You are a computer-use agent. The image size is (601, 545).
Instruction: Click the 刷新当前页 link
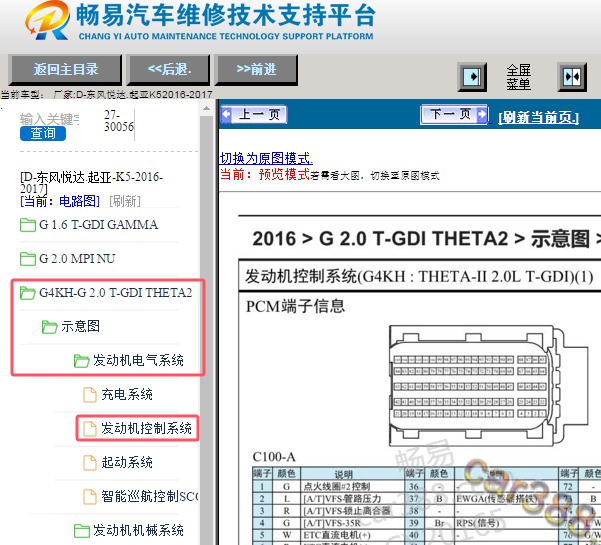click(538, 117)
